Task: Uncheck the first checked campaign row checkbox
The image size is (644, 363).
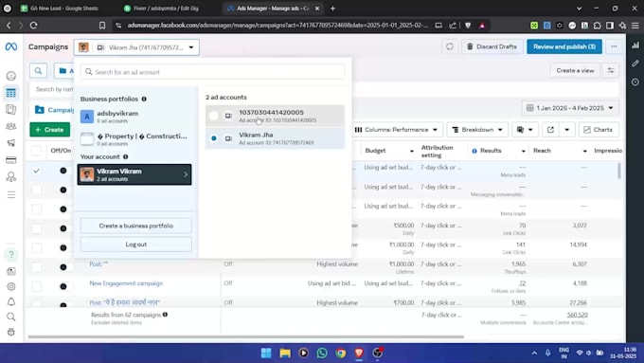Action: coord(36,171)
